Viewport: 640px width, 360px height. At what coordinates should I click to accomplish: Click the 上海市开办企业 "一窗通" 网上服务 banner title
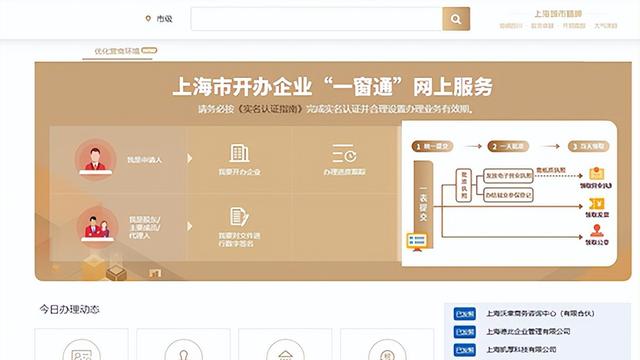[x=332, y=87]
